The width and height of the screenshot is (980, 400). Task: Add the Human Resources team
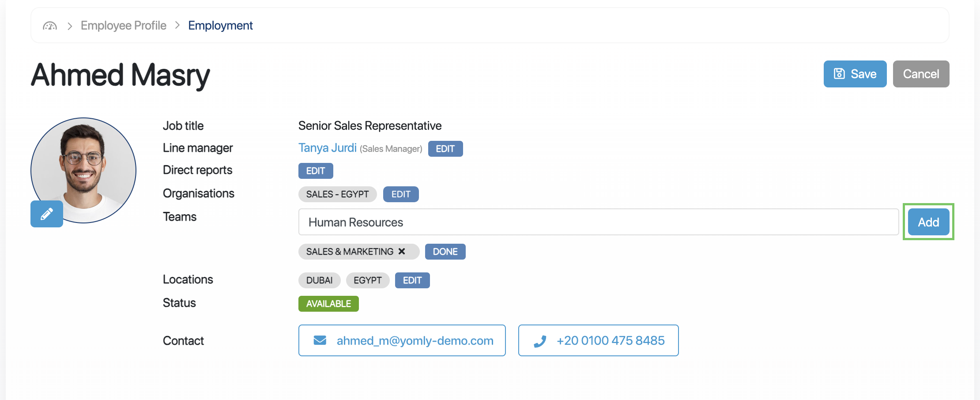coord(928,222)
